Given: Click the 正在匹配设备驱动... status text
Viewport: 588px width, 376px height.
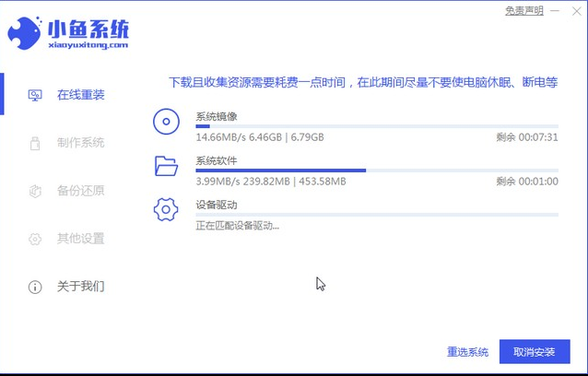Looking at the screenshot, I should point(238,226).
